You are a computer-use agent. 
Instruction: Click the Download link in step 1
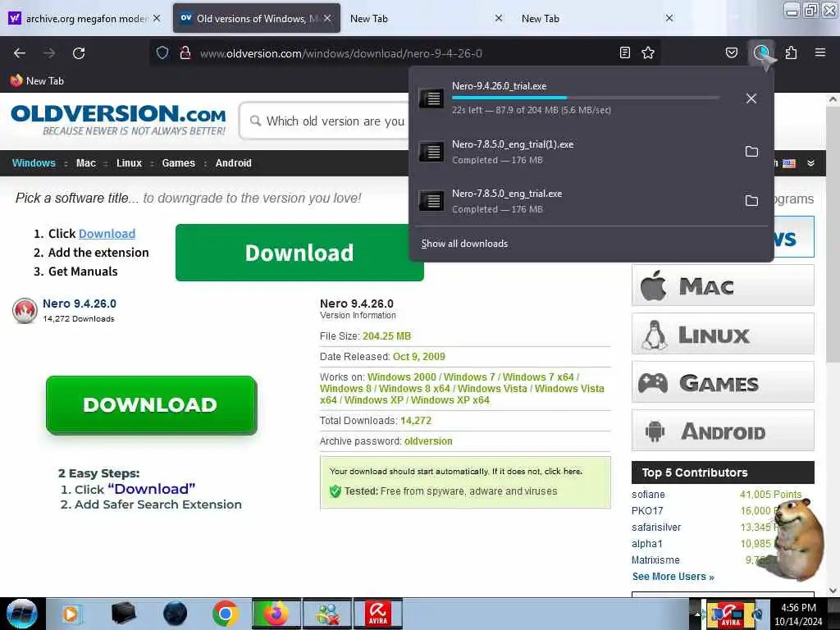(107, 234)
